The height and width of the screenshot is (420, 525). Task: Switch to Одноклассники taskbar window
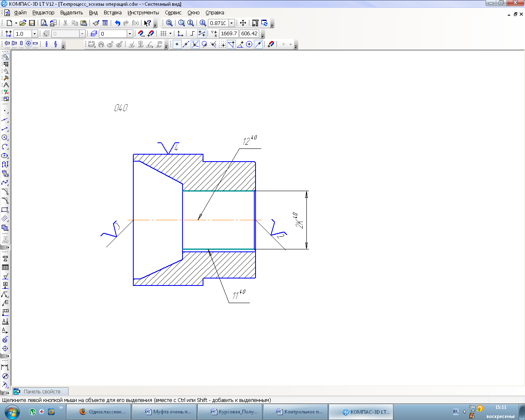[99, 412]
